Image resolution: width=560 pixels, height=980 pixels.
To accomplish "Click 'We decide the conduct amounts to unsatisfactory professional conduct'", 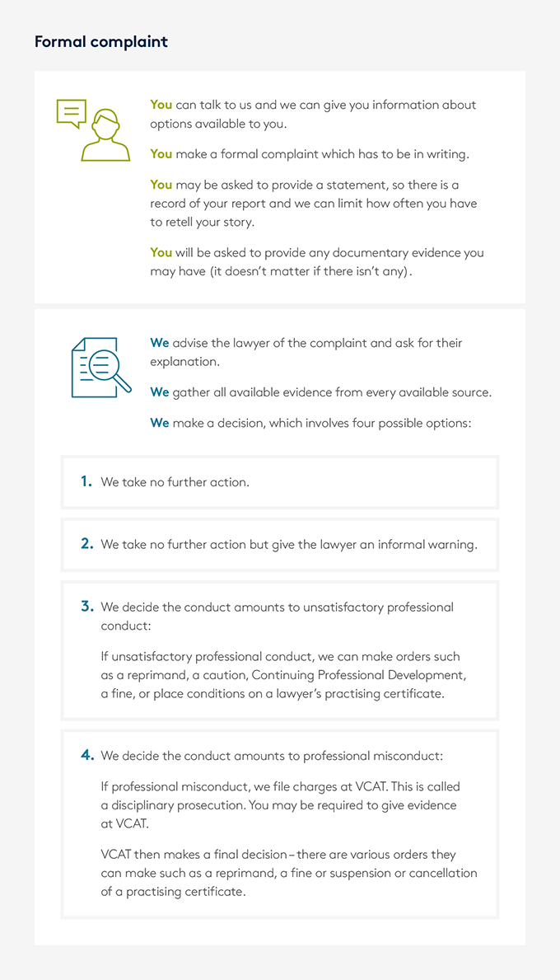I will (278, 617).
